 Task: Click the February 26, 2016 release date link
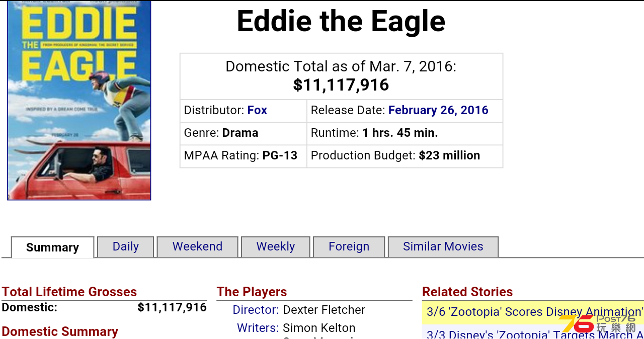click(x=438, y=110)
